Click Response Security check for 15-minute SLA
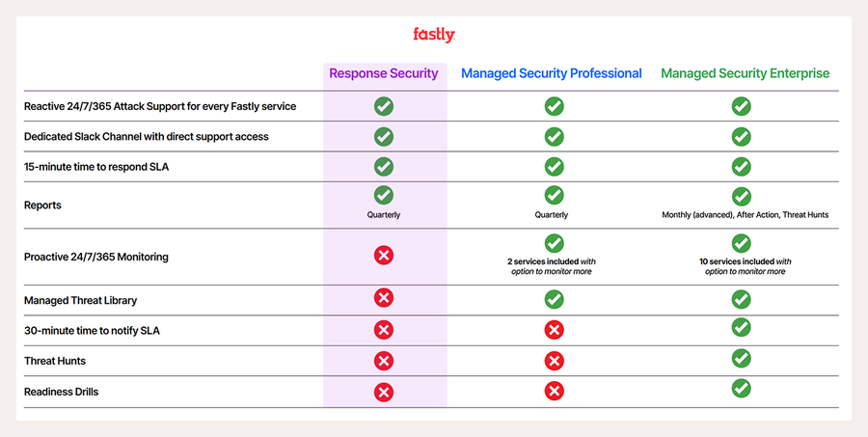 [384, 166]
